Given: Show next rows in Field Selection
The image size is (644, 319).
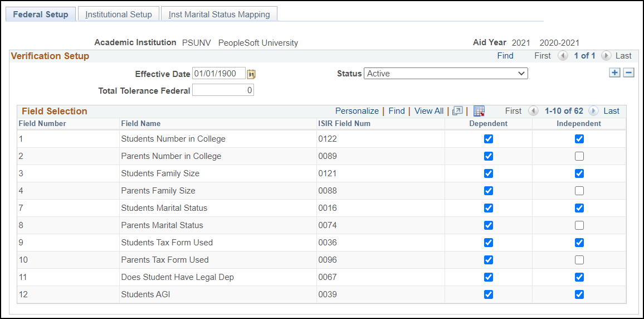Looking at the screenshot, I should 593,111.
